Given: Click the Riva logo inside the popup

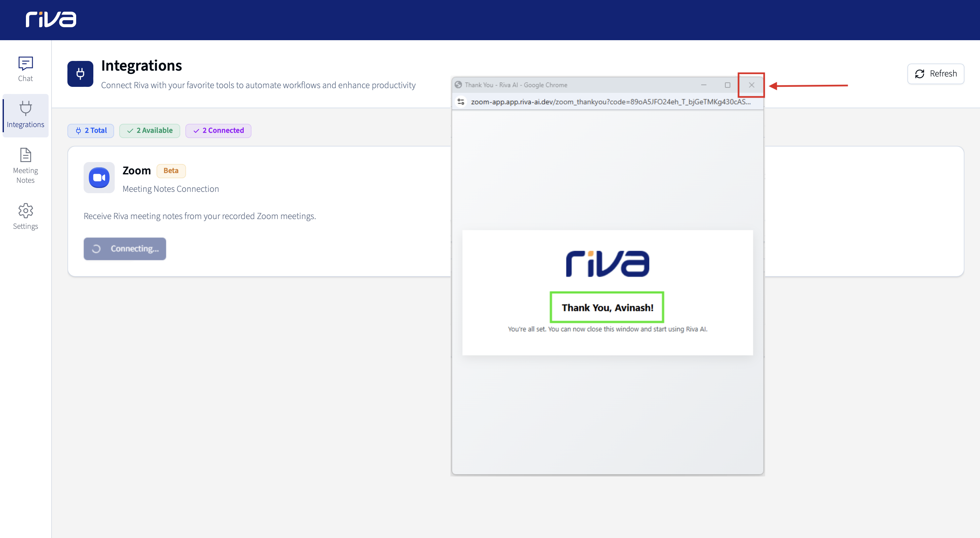Looking at the screenshot, I should point(608,264).
